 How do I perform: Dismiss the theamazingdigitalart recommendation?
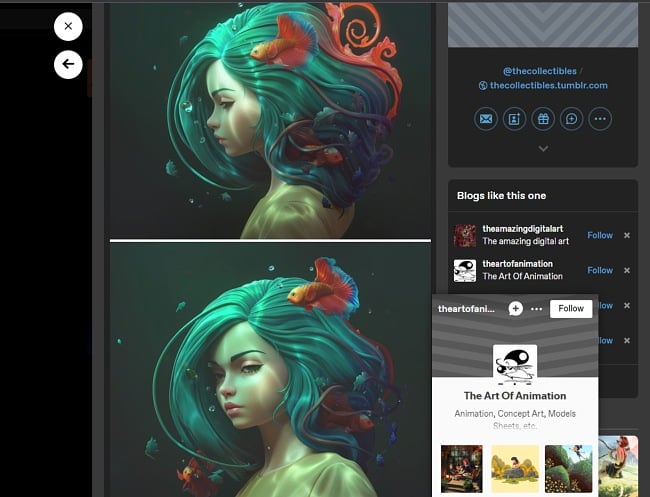(x=627, y=235)
